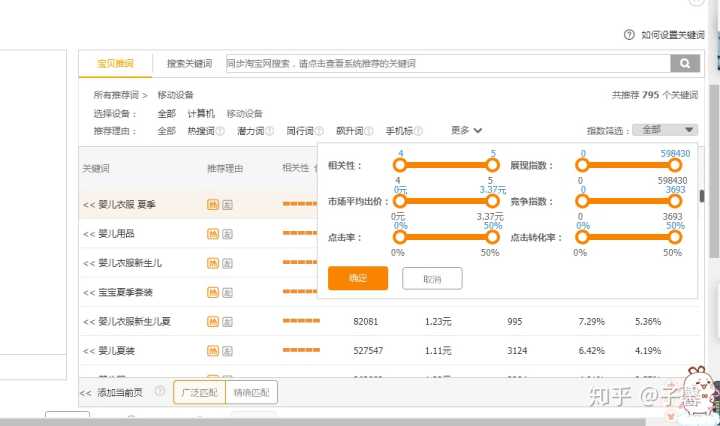The image size is (720, 426).
Task: Click help icon beside 如何设置关键词
Action: [629, 34]
